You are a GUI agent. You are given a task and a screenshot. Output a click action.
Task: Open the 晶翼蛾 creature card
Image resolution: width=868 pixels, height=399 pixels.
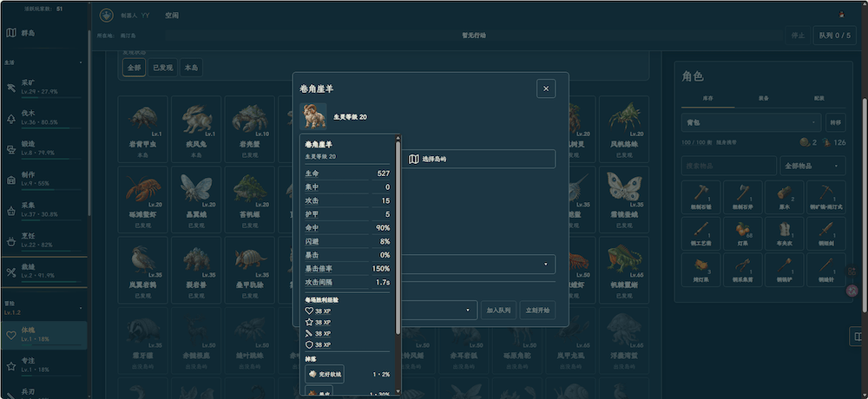click(x=196, y=199)
